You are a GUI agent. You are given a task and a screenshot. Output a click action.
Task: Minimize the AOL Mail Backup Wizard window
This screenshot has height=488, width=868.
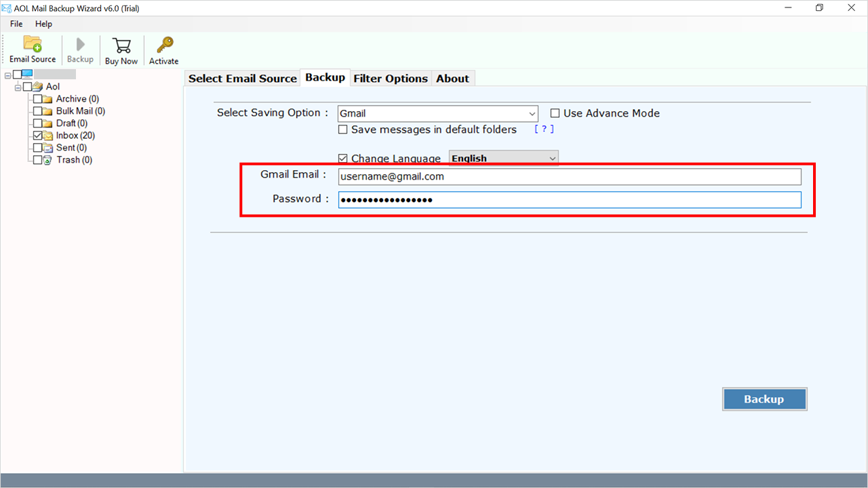pyautogui.click(x=789, y=7)
